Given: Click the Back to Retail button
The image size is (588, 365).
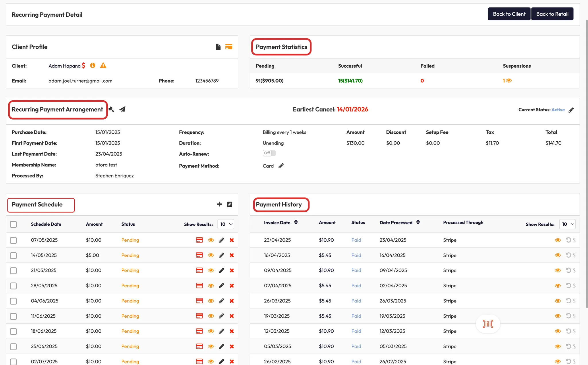Looking at the screenshot, I should 552,14.
